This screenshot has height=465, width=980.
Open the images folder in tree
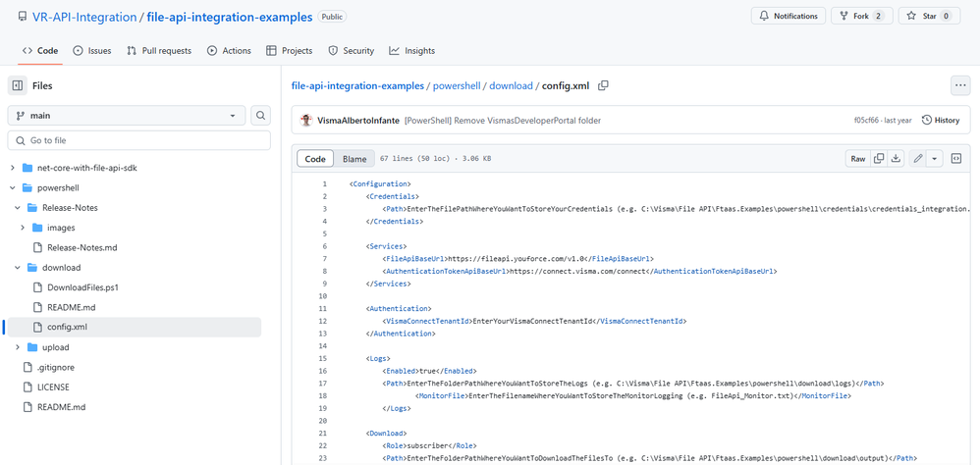[x=61, y=228]
